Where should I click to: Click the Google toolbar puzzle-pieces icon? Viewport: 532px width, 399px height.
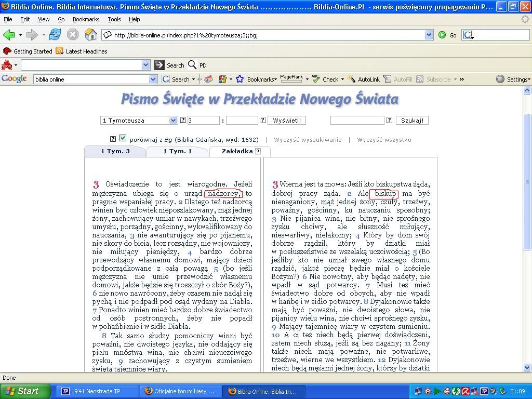click(222, 79)
